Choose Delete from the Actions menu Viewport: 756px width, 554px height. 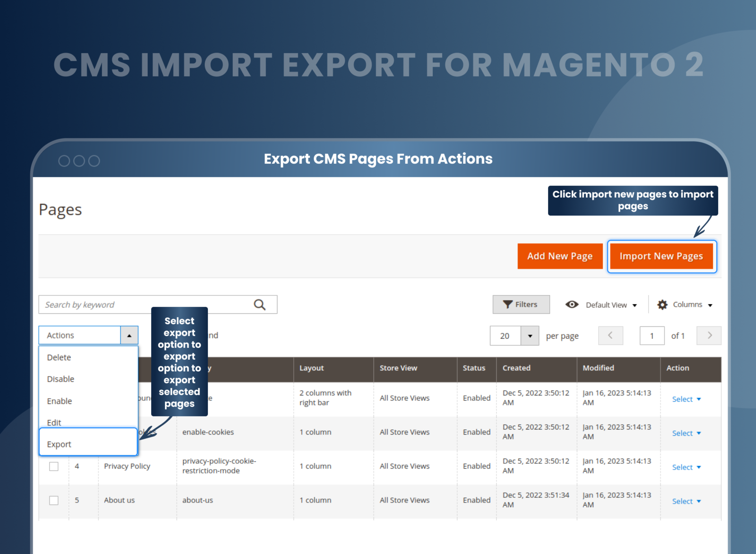(x=59, y=357)
